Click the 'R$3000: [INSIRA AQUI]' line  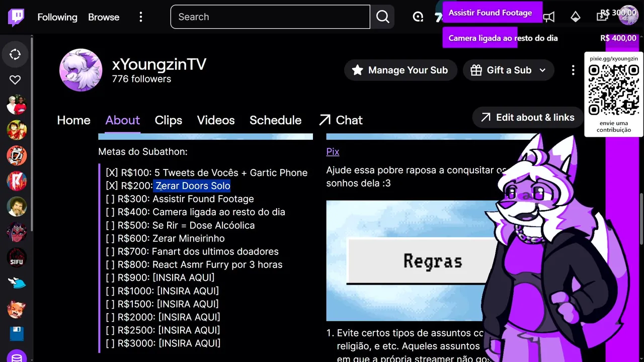[x=163, y=343]
